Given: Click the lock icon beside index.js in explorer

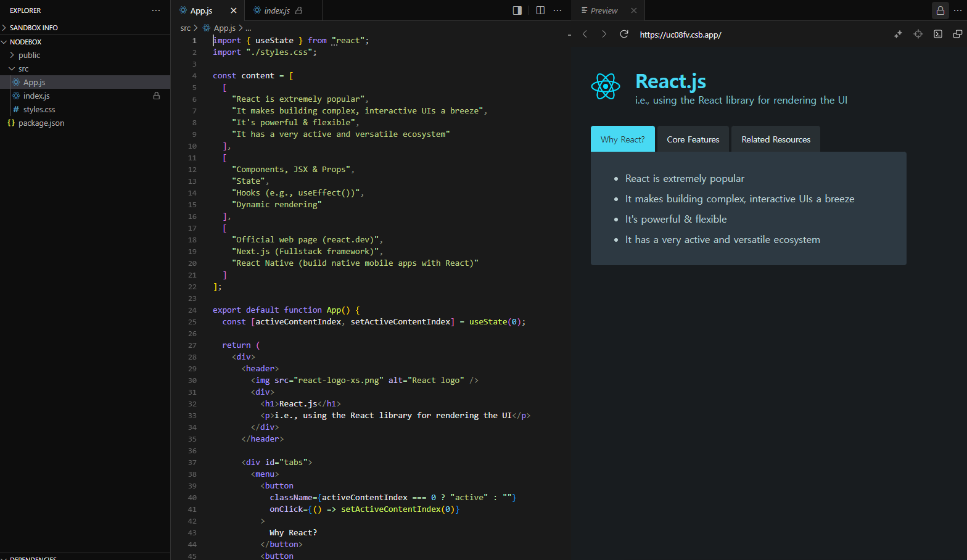Looking at the screenshot, I should pos(157,96).
